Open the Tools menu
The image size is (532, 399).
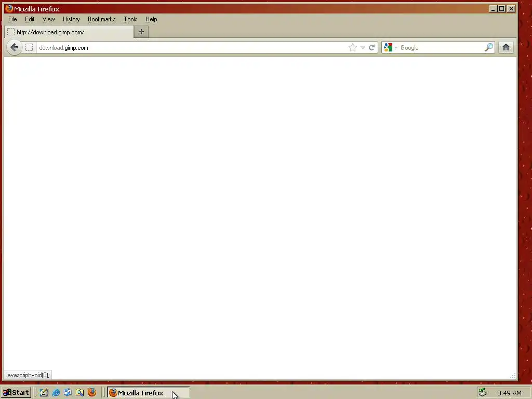click(x=130, y=19)
